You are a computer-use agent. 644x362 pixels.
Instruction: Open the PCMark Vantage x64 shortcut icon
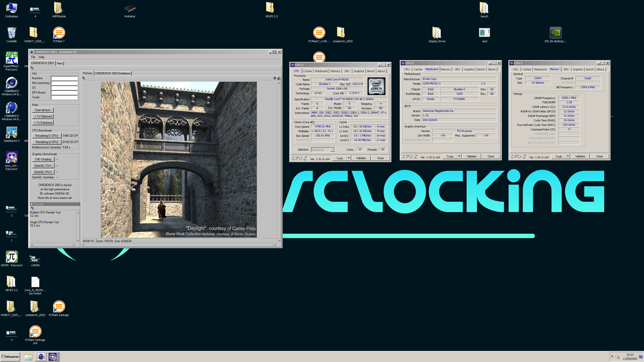pyautogui.click(x=35, y=335)
